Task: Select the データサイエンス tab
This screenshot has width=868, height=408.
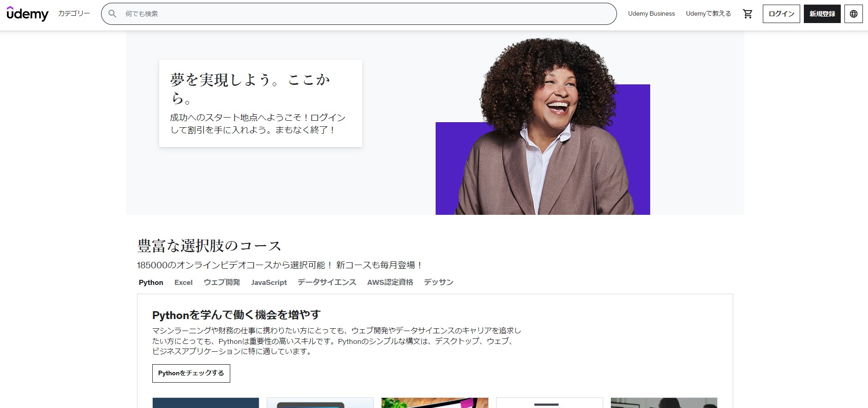Action: [x=327, y=282]
